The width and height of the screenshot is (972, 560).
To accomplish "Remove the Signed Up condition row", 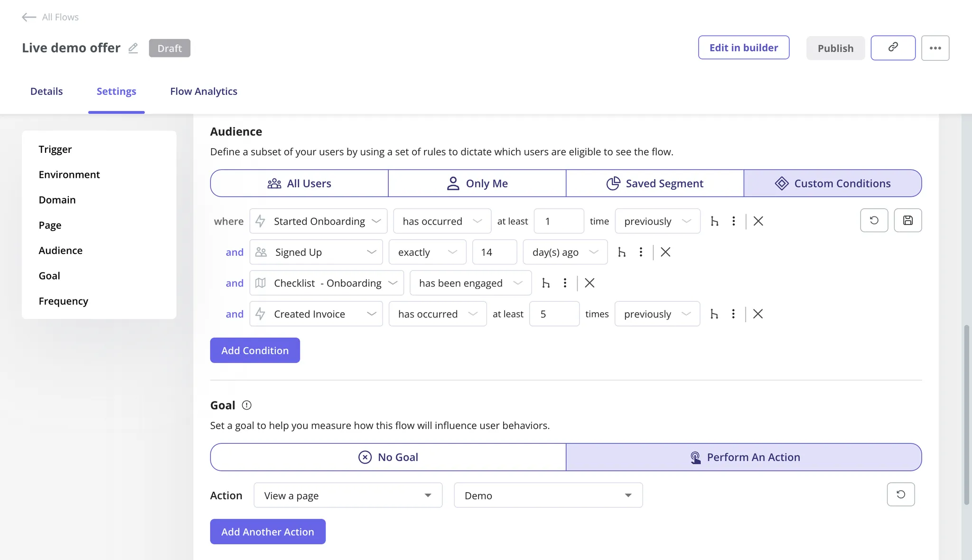I will point(665,252).
